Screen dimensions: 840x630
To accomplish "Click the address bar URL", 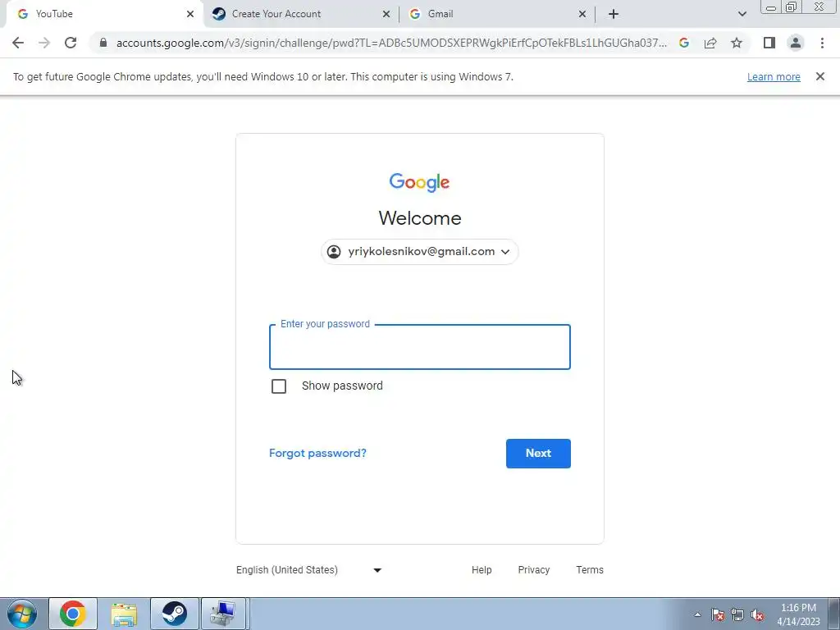I will click(x=391, y=43).
